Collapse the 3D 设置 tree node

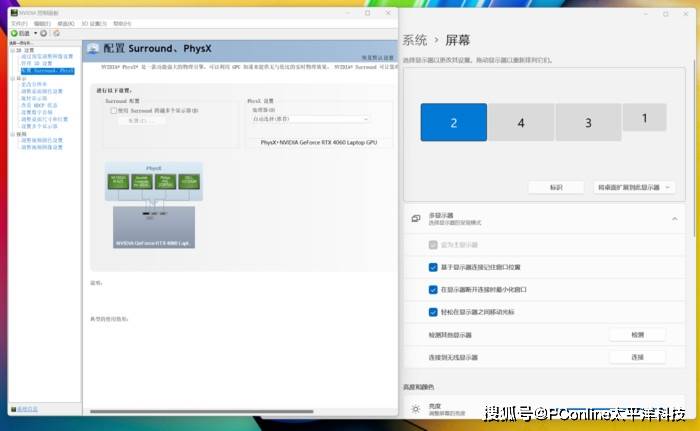click(12, 50)
